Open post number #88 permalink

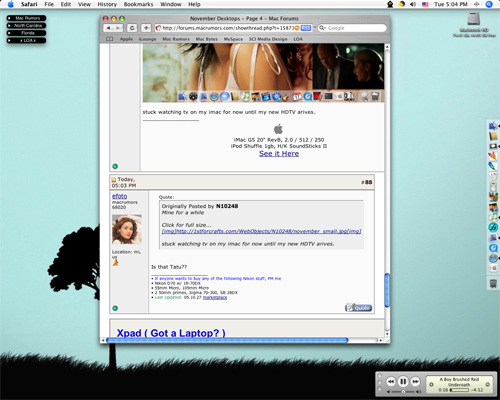[x=368, y=182]
